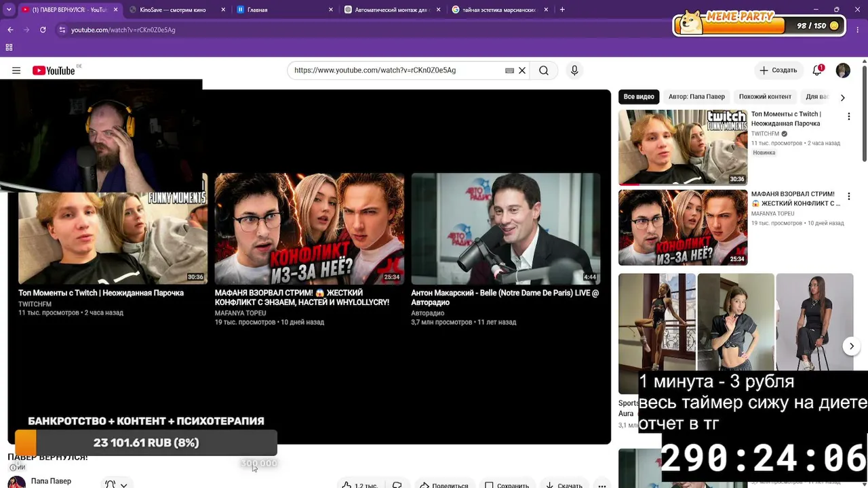Viewport: 868px width, 488px height.
Task: Open options for the Топ Моменты с Twitch sidebar video
Action: pyautogui.click(x=848, y=117)
